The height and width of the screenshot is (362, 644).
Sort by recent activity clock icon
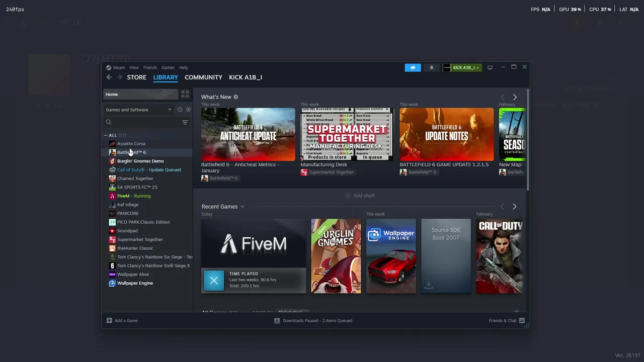(180, 110)
